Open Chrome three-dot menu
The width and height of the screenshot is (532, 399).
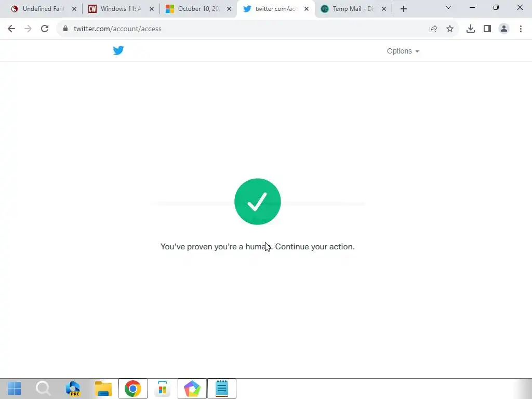[521, 29]
